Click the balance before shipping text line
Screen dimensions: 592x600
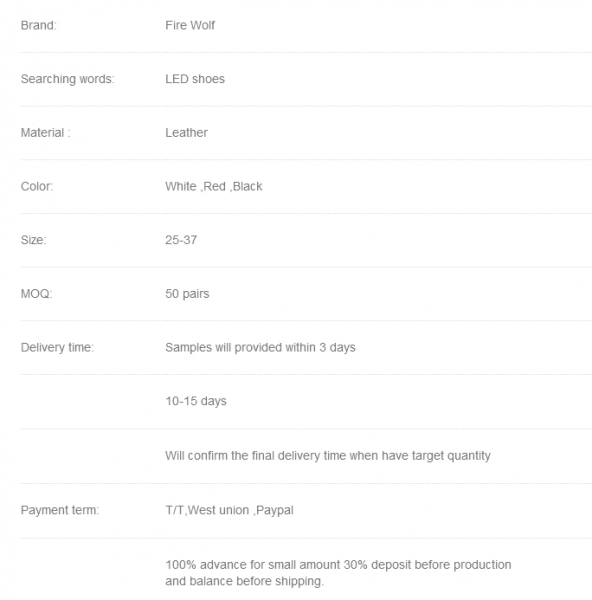pos(245,581)
